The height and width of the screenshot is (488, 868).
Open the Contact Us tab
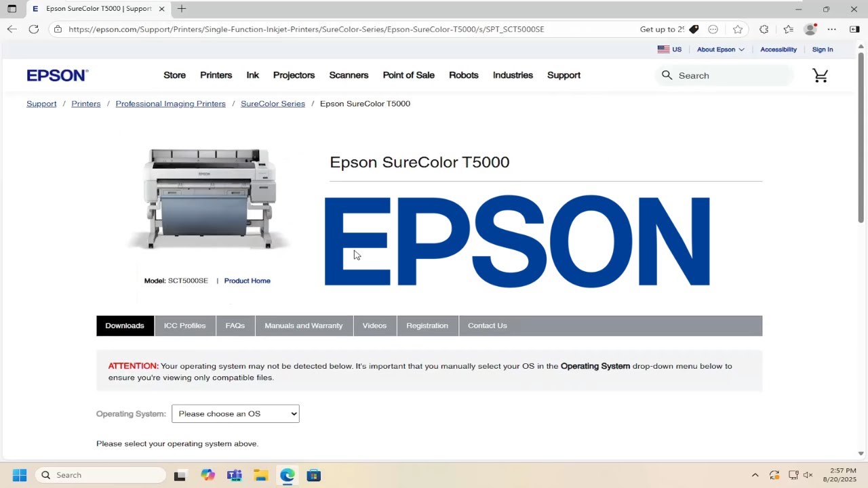488,325
